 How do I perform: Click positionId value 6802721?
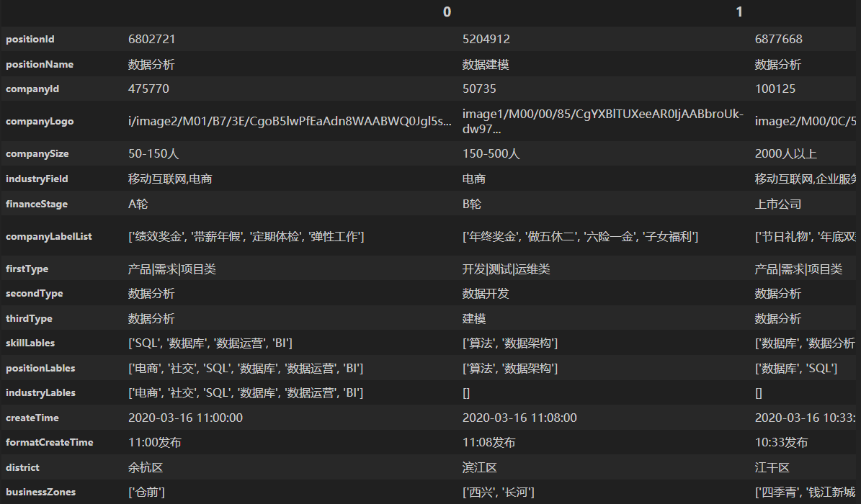tap(151, 39)
